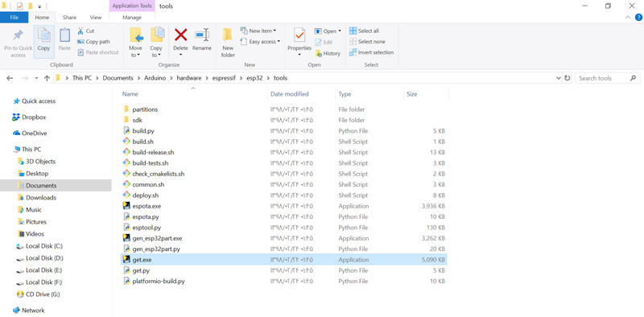The image size is (644, 317).
Task: Collapse the ribbon with chevron
Action: pyautogui.click(x=628, y=17)
